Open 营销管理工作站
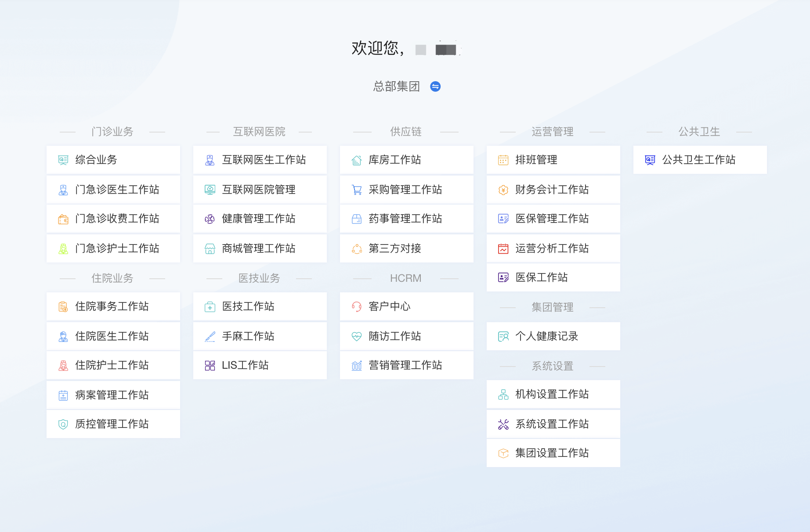810x532 pixels. click(x=407, y=365)
